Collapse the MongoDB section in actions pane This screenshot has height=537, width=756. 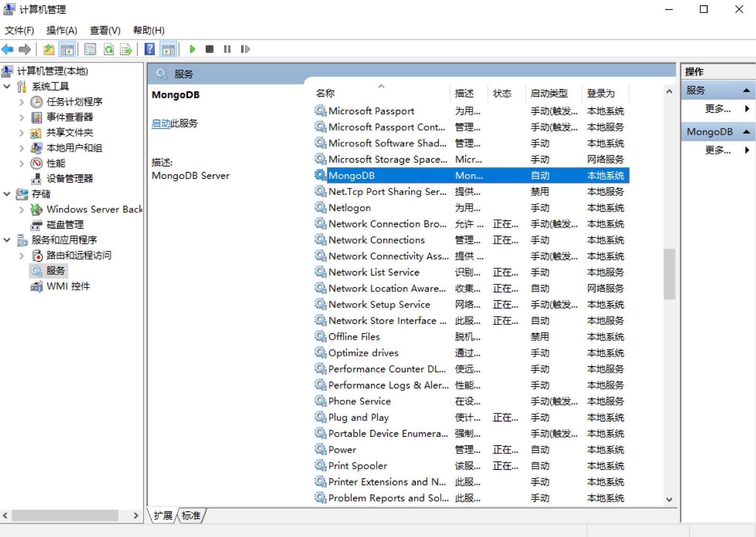pyautogui.click(x=746, y=131)
